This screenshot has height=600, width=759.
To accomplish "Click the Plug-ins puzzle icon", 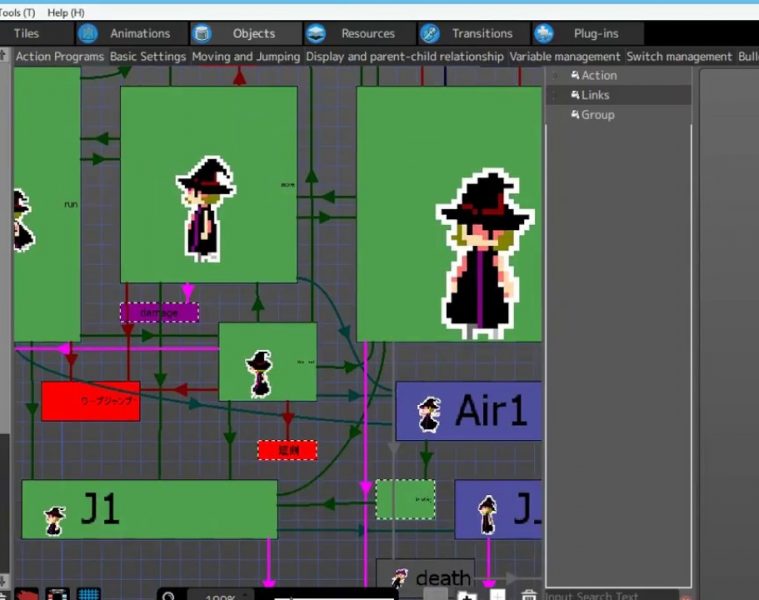I will click(x=544, y=33).
